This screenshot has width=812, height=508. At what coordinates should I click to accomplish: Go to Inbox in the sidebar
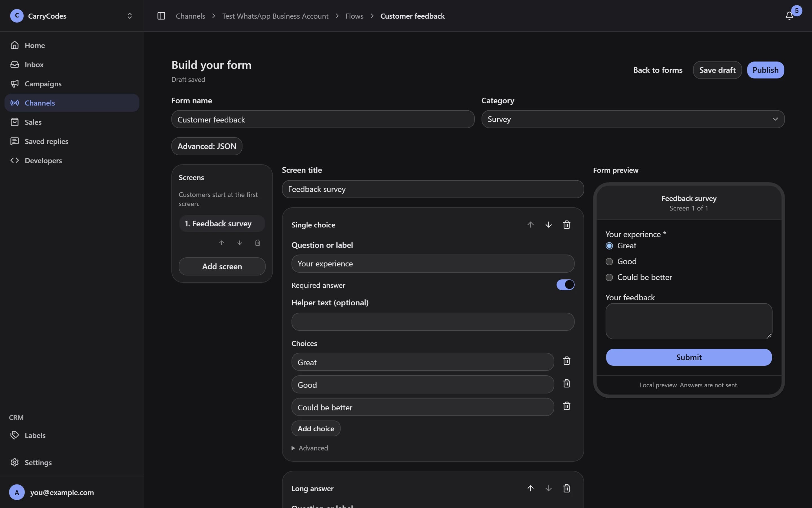click(72, 64)
